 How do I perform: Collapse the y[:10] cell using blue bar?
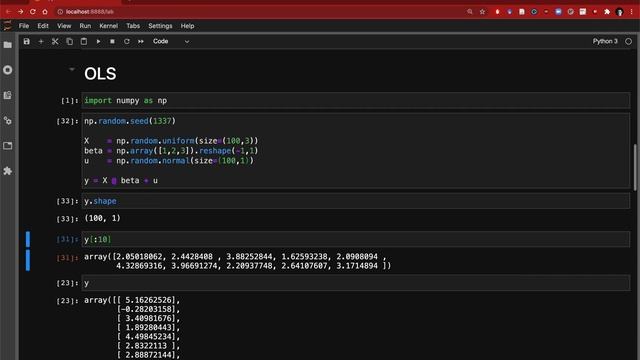(x=28, y=239)
